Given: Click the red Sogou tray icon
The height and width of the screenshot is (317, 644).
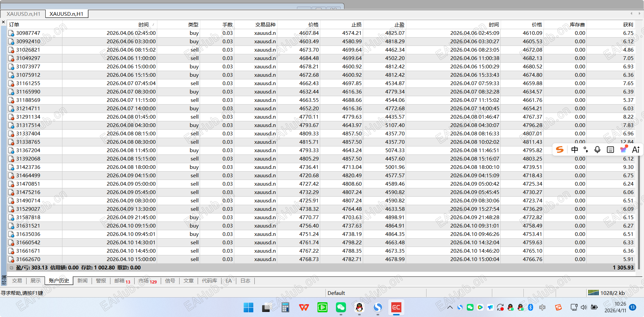Looking at the screenshot, I should (558, 307).
